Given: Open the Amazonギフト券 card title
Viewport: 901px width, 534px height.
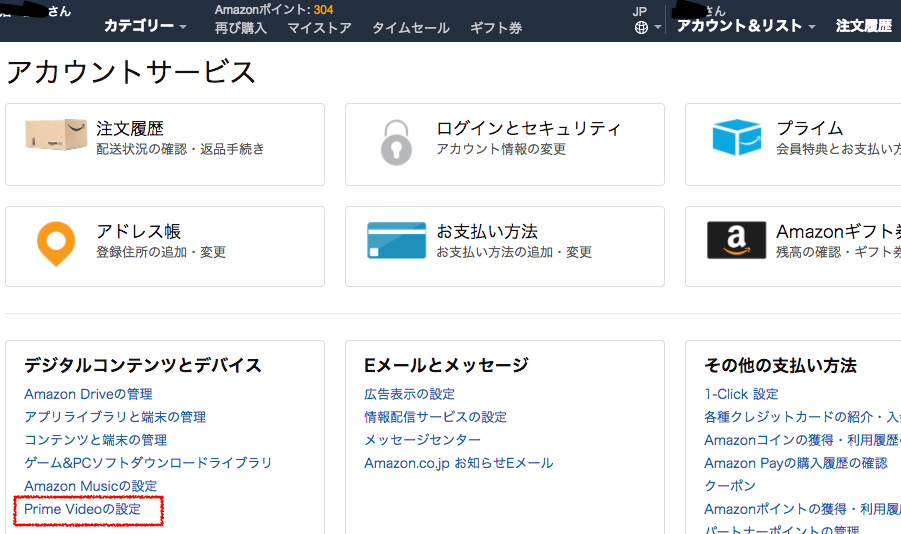Looking at the screenshot, I should 838,232.
